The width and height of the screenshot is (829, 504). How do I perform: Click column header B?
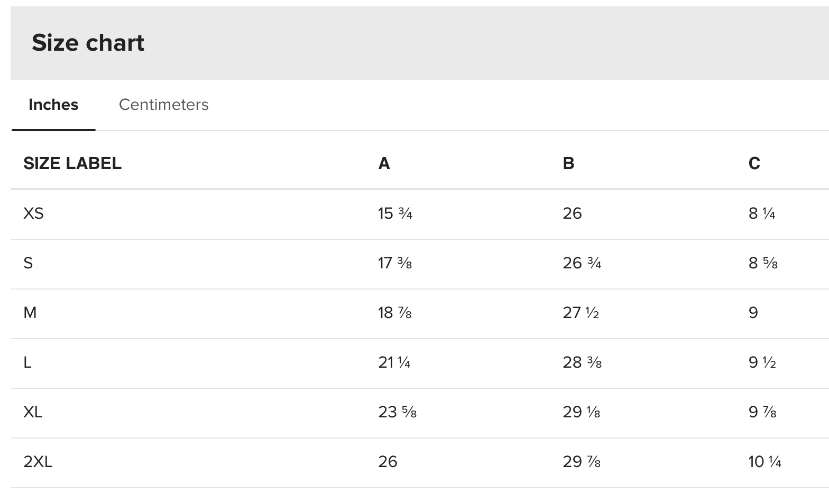568,163
